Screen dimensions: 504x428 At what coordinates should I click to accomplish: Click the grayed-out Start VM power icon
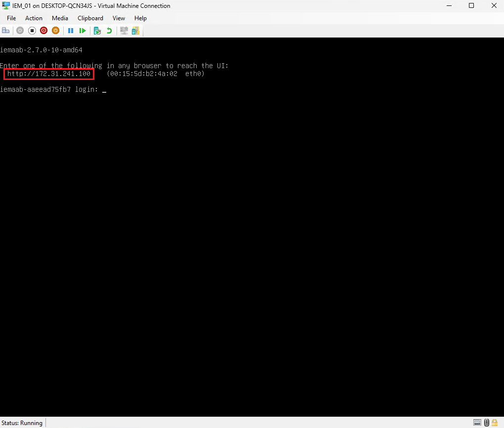tap(20, 30)
